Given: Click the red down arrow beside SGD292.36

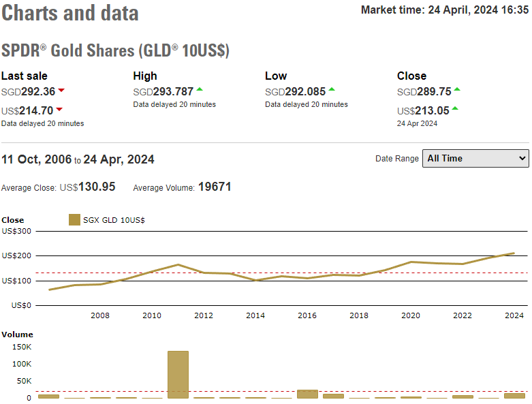Looking at the screenshot, I should [61, 90].
